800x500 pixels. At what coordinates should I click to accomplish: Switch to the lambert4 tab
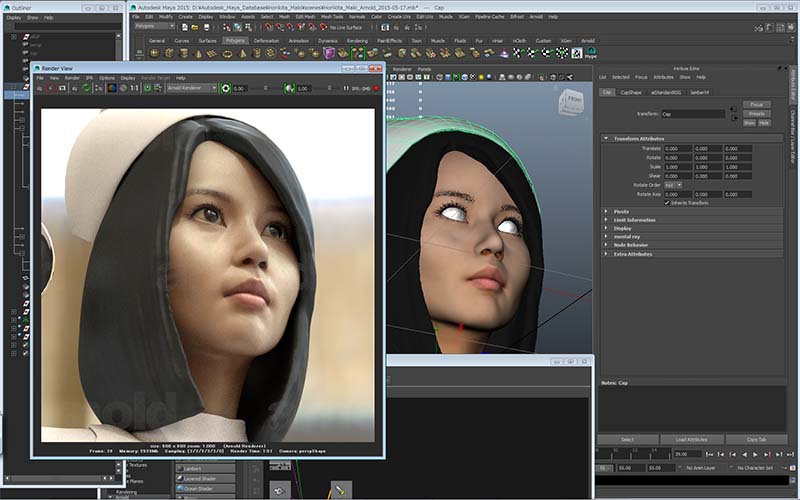coord(699,92)
